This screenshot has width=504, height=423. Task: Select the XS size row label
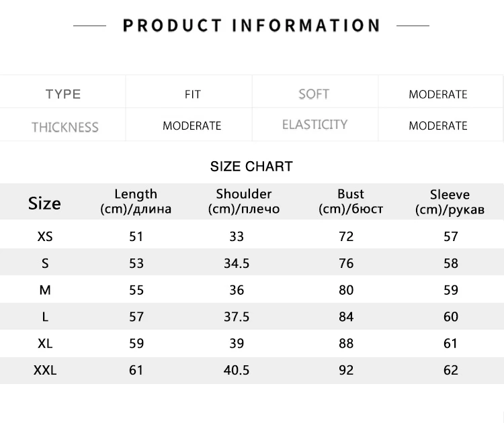[x=45, y=236]
